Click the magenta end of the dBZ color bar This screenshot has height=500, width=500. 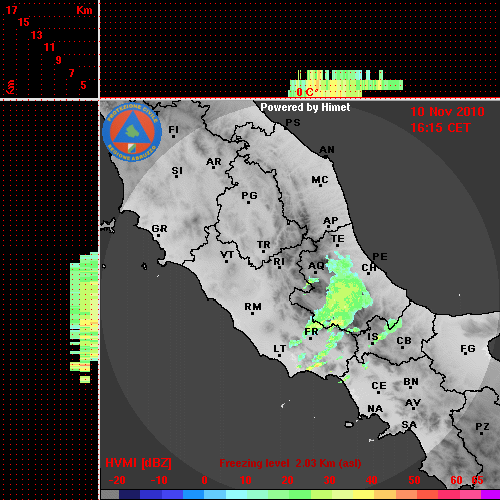click(x=491, y=495)
